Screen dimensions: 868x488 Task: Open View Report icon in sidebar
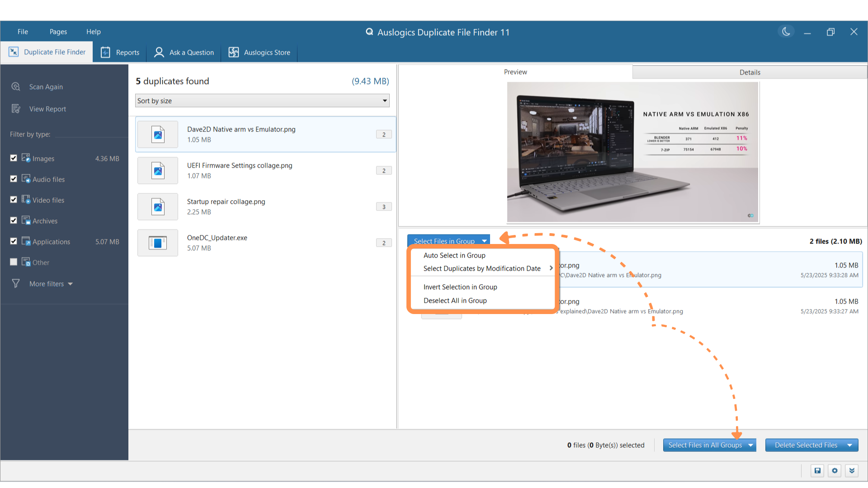16,108
